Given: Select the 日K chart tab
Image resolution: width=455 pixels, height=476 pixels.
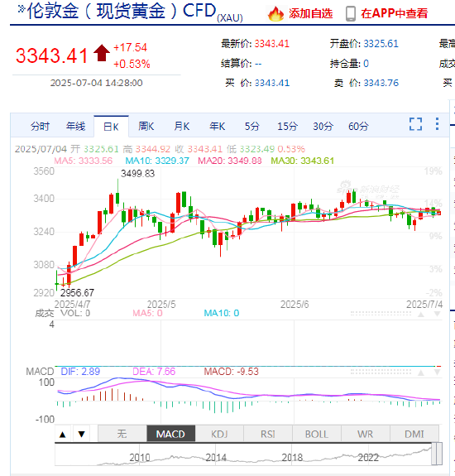Looking at the screenshot, I should pos(111,127).
